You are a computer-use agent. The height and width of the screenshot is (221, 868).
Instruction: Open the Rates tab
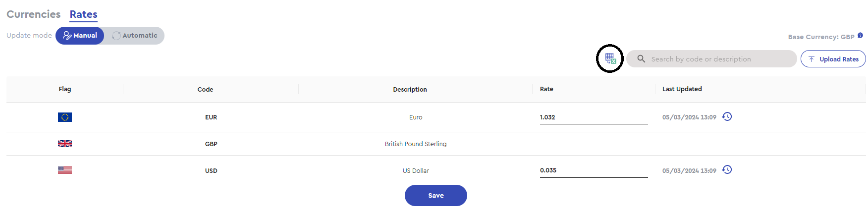click(83, 14)
